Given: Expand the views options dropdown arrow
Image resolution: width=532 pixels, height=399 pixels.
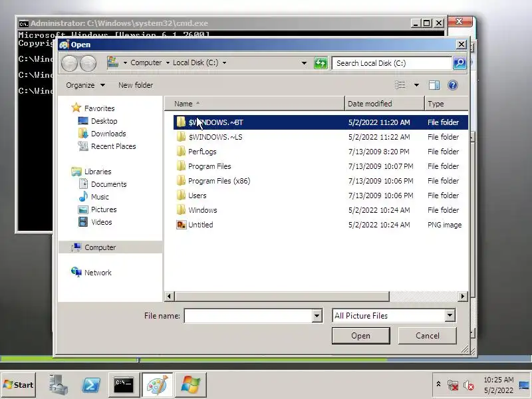Looking at the screenshot, I should point(416,85).
